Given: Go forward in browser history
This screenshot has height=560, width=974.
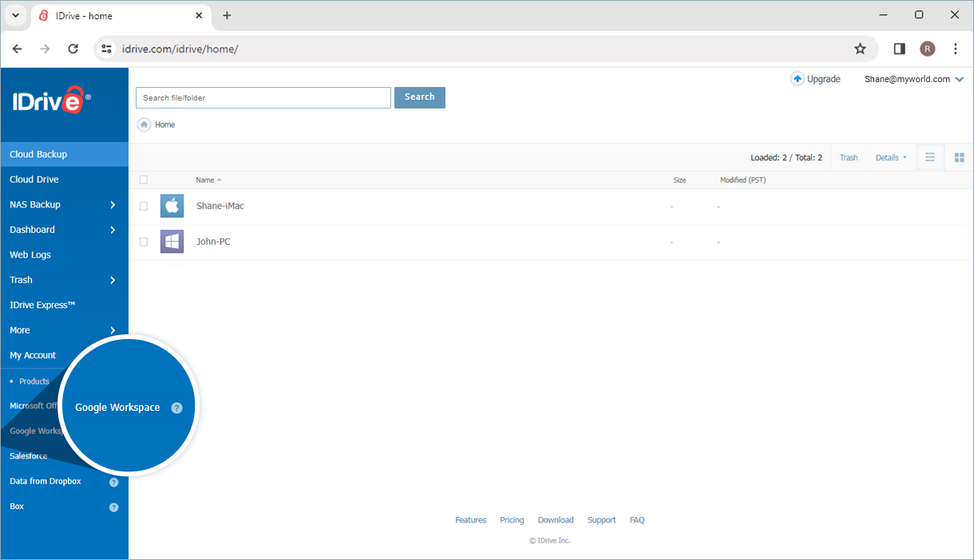Looking at the screenshot, I should click(45, 49).
